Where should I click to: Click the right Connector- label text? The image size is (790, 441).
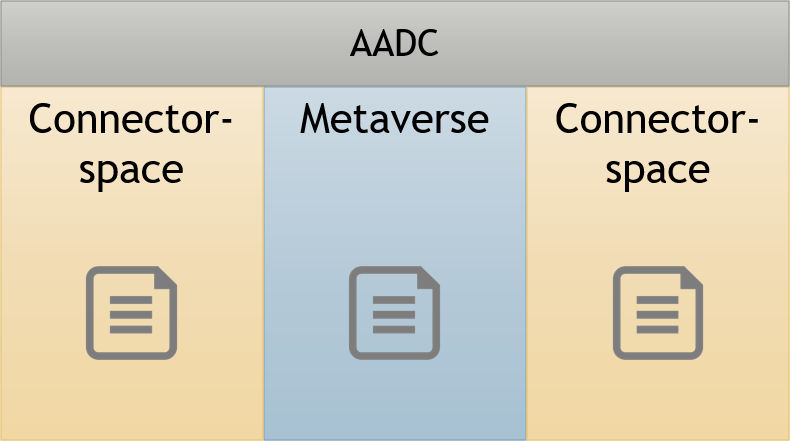coord(657,119)
